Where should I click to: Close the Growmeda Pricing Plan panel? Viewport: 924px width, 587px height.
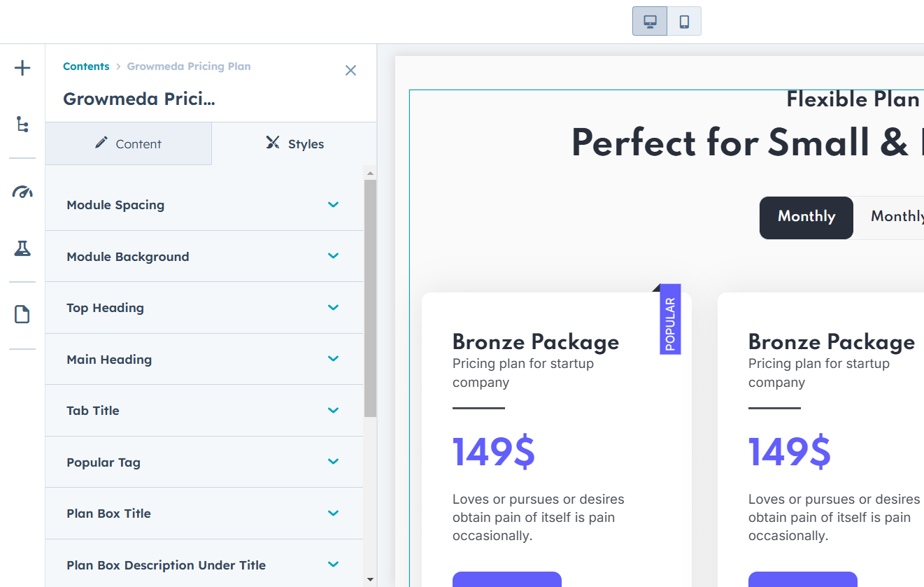point(350,70)
